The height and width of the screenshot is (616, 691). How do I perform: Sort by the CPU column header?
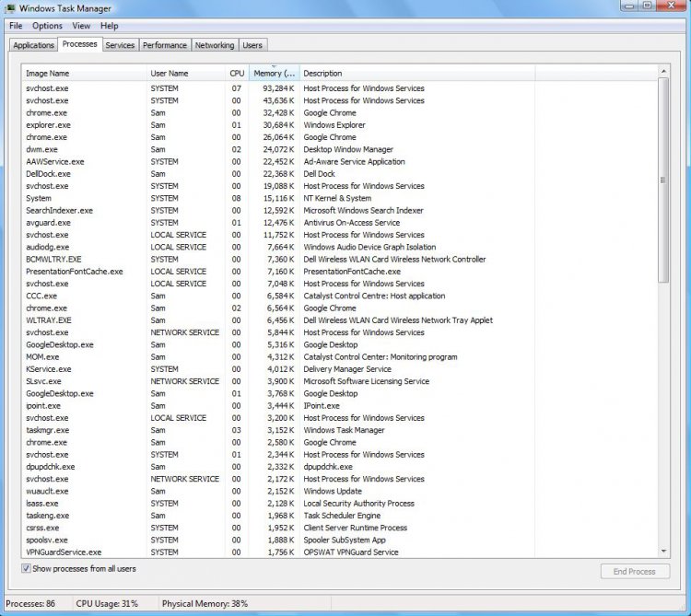237,73
